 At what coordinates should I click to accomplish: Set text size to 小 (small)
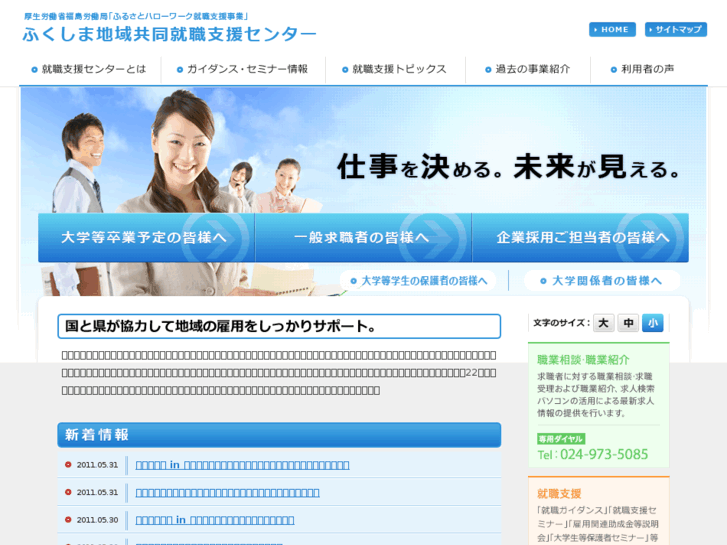[652, 323]
